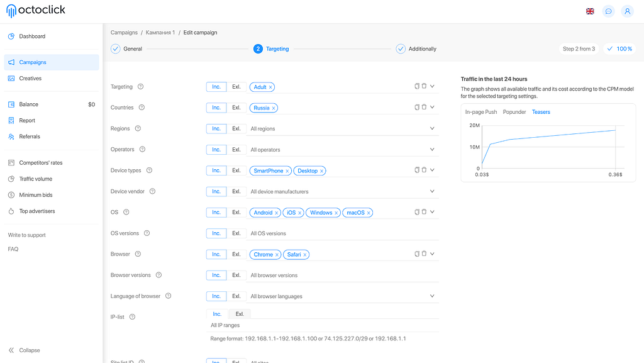644x363 pixels.
Task: Select Targeting step
Action: coord(271,49)
